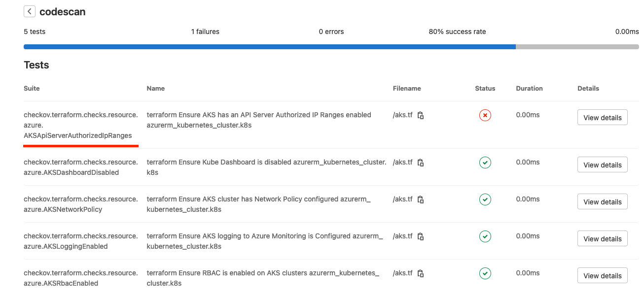Click the 1 failures summary stat

pos(205,31)
